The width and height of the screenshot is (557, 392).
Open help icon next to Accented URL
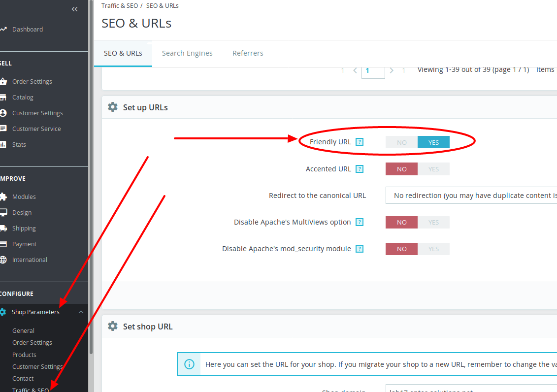[x=360, y=169]
